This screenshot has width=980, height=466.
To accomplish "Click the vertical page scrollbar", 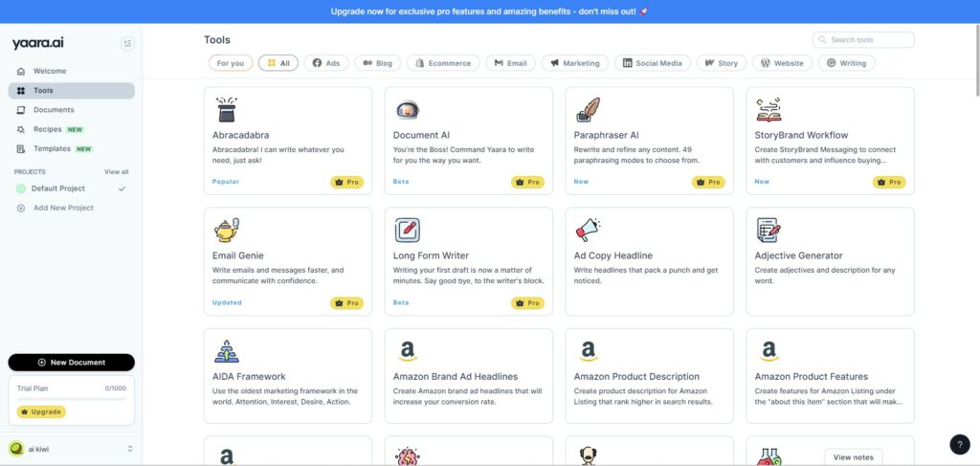I will tap(977, 61).
